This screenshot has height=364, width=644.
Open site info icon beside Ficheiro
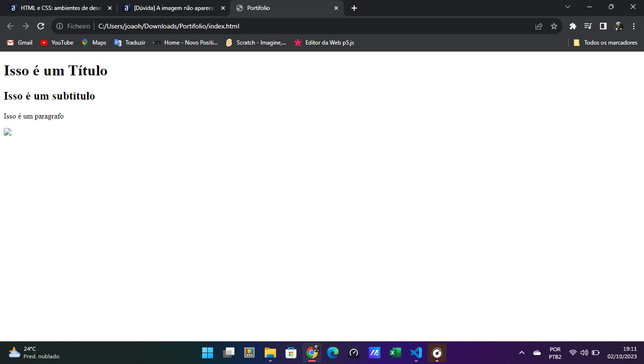(x=60, y=26)
